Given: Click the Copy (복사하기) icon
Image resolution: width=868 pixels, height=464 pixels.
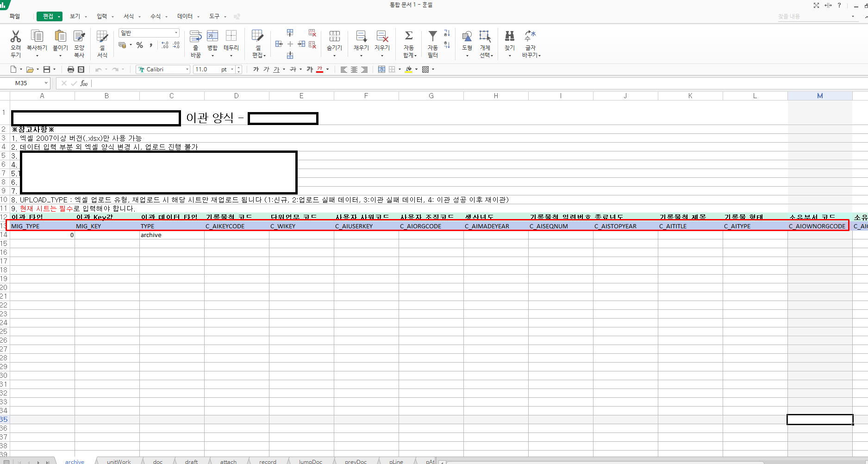Looking at the screenshot, I should point(37,36).
